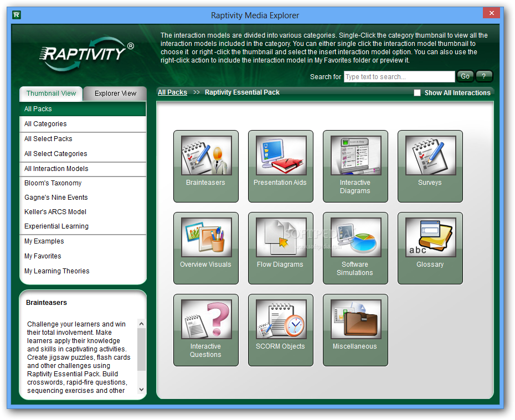The width and height of the screenshot is (515, 420).
Task: Select All Packs in the sidebar
Action: 83,109
